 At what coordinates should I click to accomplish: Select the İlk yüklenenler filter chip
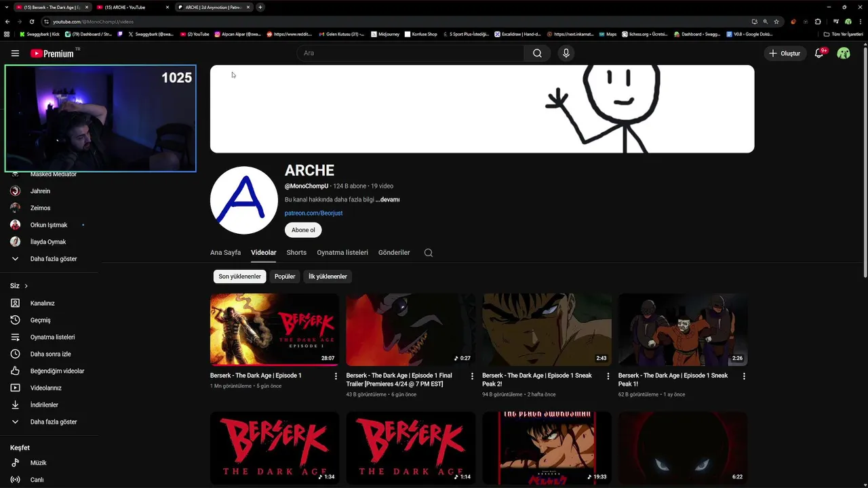click(328, 277)
